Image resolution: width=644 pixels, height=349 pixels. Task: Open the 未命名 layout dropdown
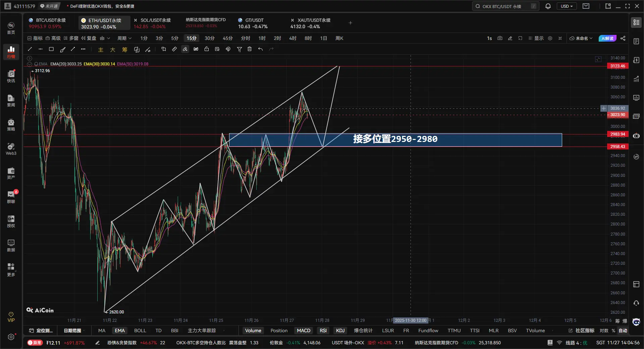[581, 38]
